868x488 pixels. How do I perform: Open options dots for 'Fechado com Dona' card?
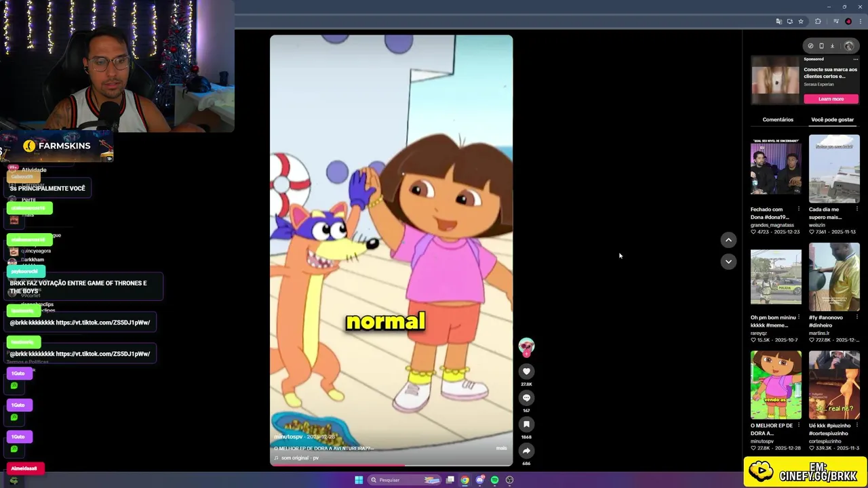tap(798, 209)
